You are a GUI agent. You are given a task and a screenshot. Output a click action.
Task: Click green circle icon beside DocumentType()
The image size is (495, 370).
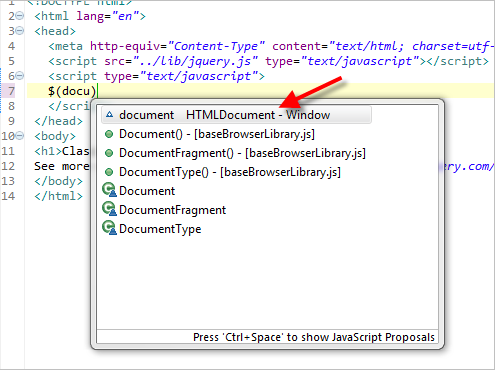[x=109, y=172]
